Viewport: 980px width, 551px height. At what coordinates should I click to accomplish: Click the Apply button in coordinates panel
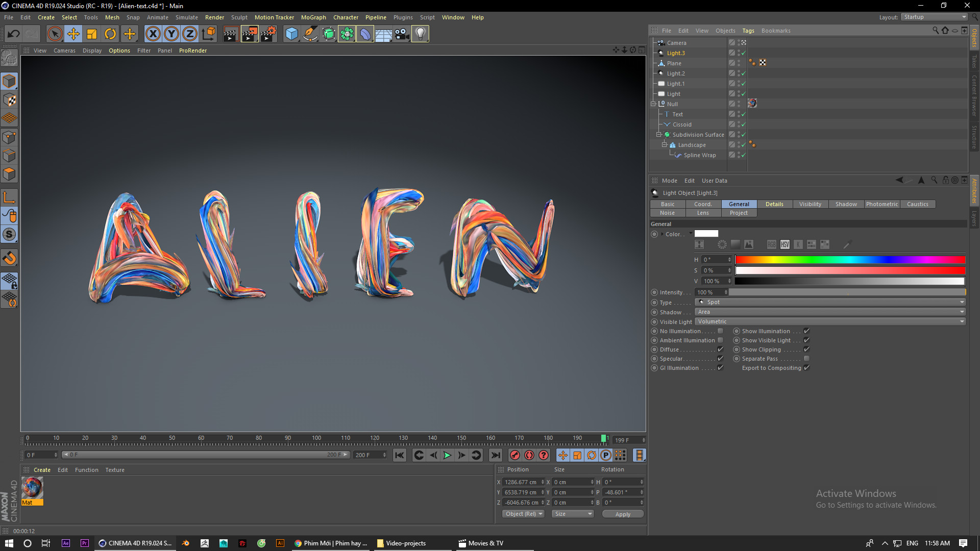[622, 514]
